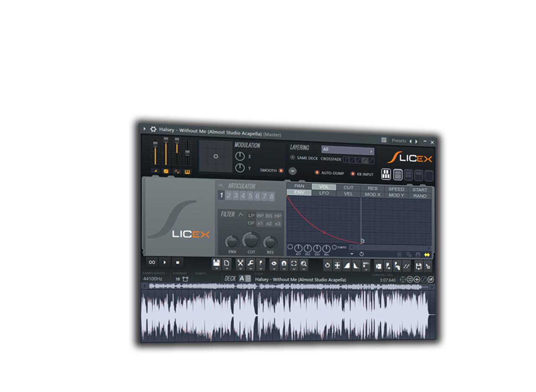The image size is (536, 392).
Task: Select the fade-out ramp tool
Action: (x=356, y=266)
